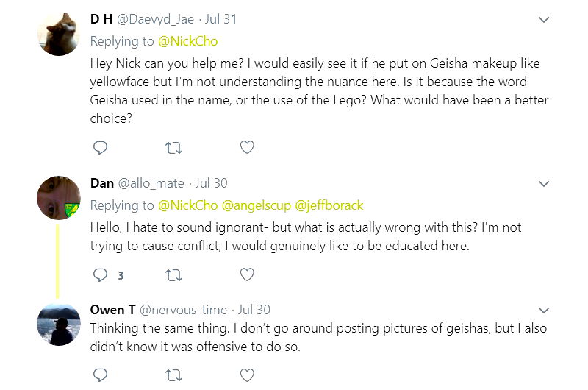Like Dan's tweet with heart icon

248,275
